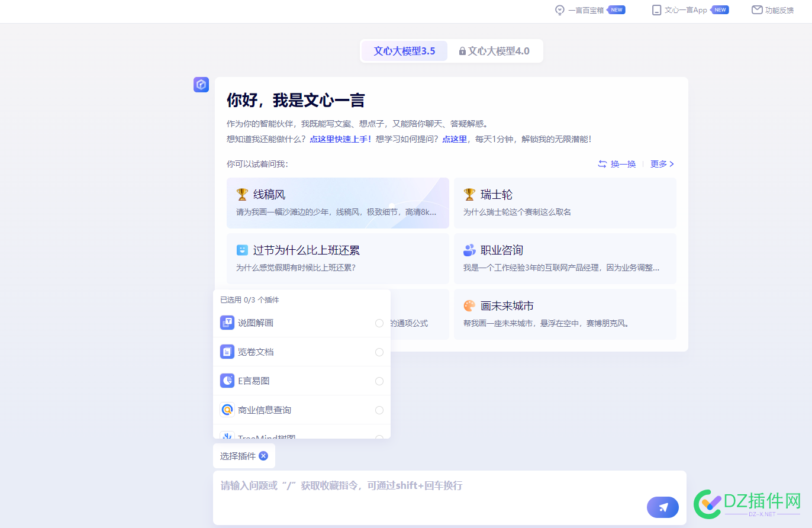Open the 文心一言App menu item
Image resolution: width=812 pixels, height=528 pixels.
[690, 10]
